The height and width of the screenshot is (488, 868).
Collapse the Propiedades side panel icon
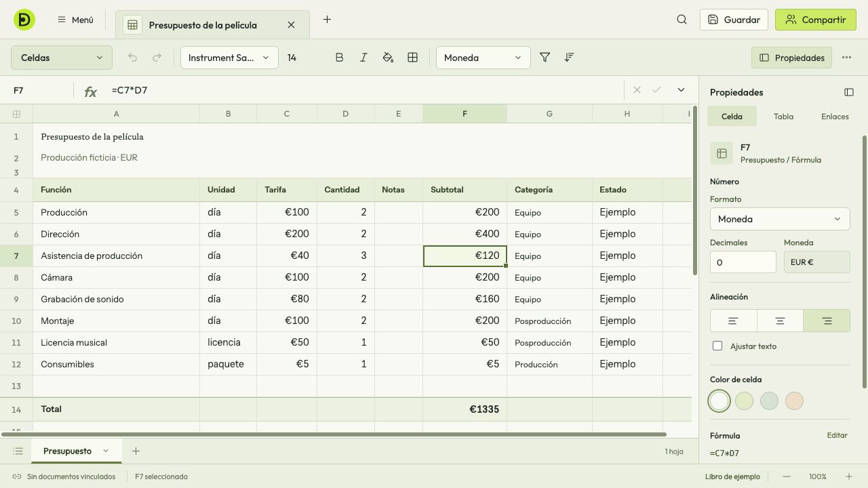[x=848, y=92]
